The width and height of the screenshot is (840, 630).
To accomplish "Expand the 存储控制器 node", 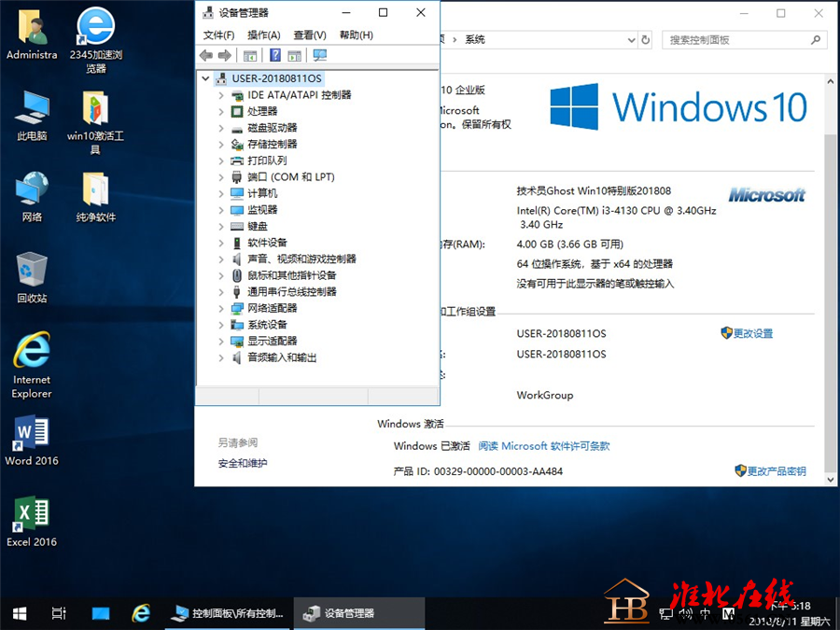I will click(x=221, y=145).
